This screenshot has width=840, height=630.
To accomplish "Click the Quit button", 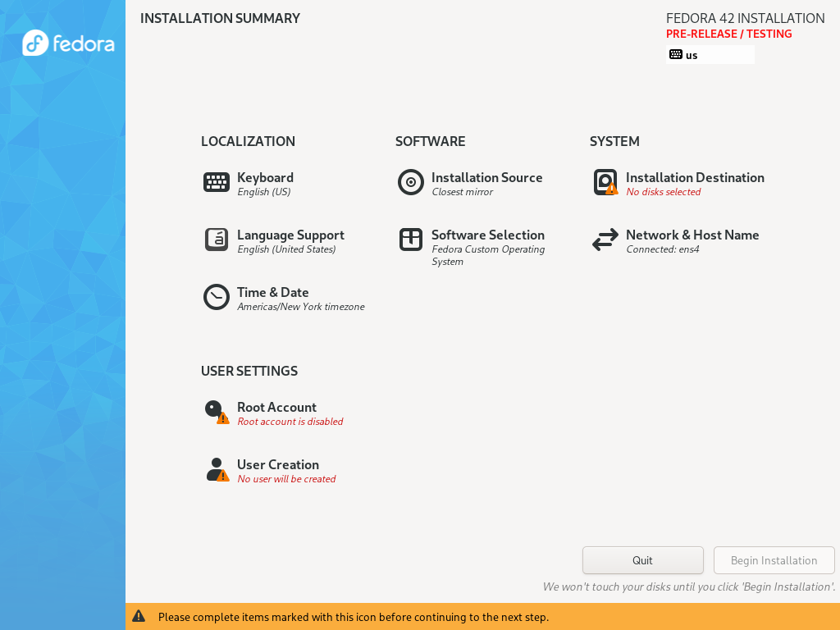I will 643,560.
